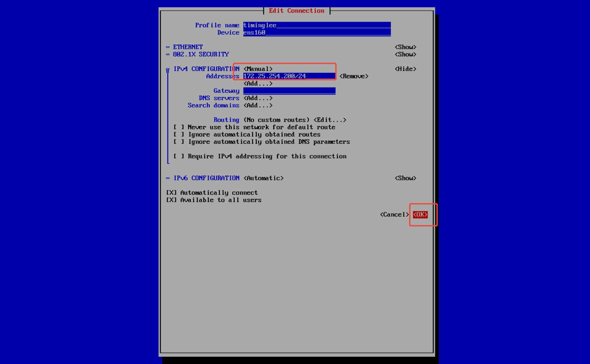
Task: Open the IPv6 method dropdown 'Automatic'
Action: [x=264, y=178]
